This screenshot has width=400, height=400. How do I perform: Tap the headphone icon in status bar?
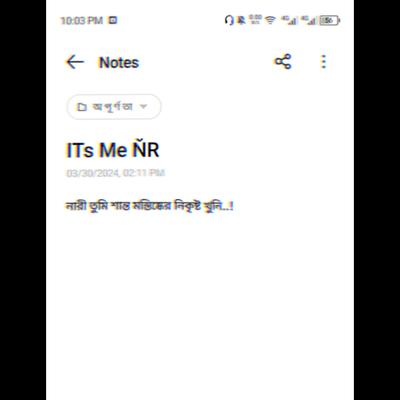[229, 20]
